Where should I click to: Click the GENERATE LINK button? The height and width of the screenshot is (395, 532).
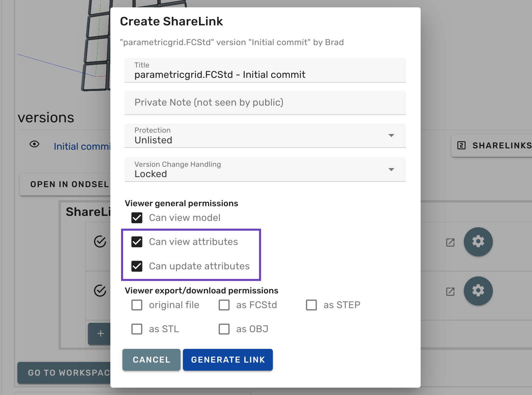(228, 360)
